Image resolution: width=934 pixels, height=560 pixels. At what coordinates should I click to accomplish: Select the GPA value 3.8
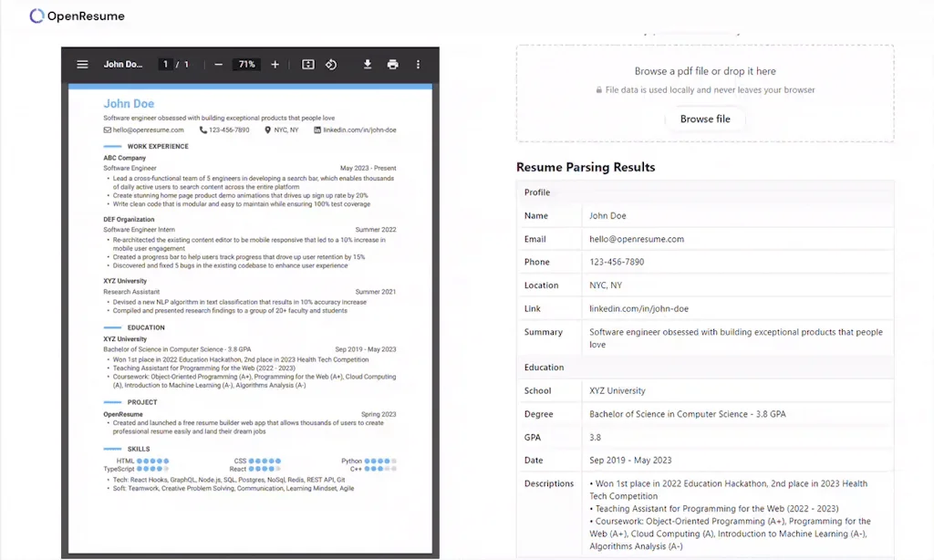[595, 437]
